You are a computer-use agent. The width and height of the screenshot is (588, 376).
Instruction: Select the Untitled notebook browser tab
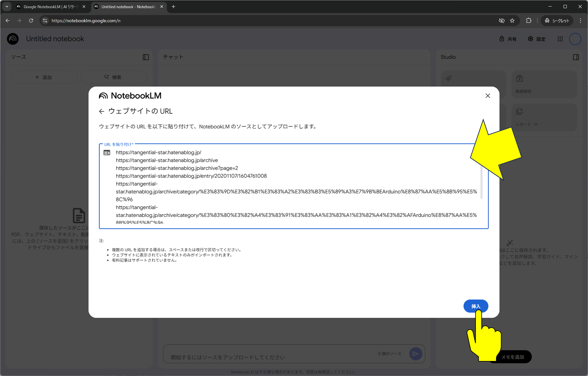coord(129,7)
